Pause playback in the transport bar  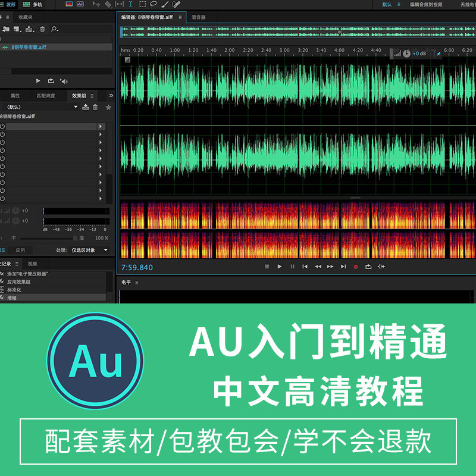click(x=292, y=267)
